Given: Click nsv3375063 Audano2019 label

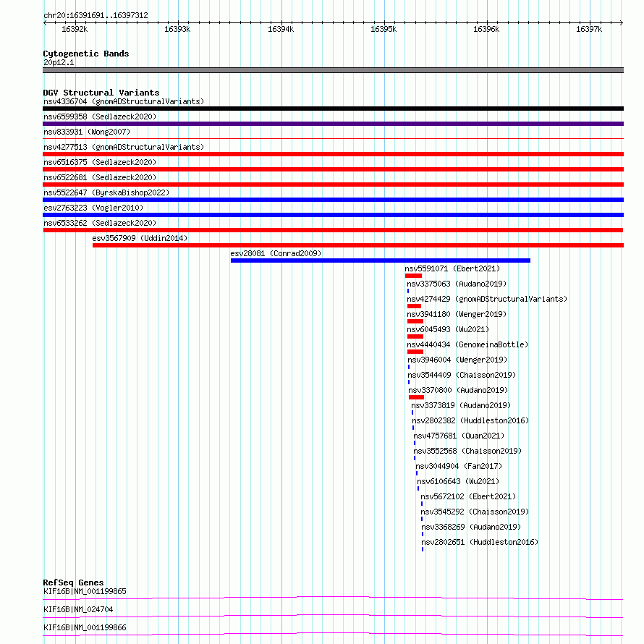Looking at the screenshot, I should point(457,284).
